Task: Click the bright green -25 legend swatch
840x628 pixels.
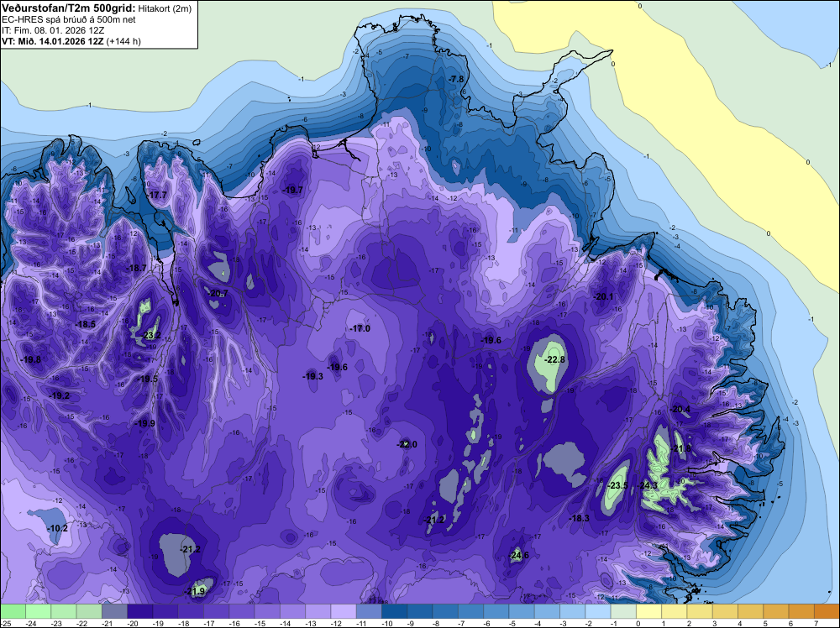Action: [x=13, y=611]
